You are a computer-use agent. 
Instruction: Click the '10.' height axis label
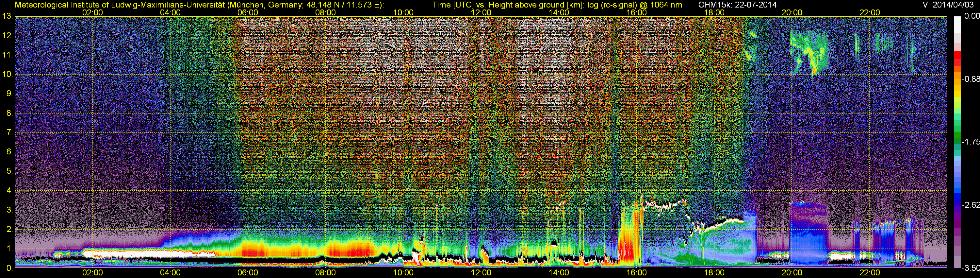(8, 74)
